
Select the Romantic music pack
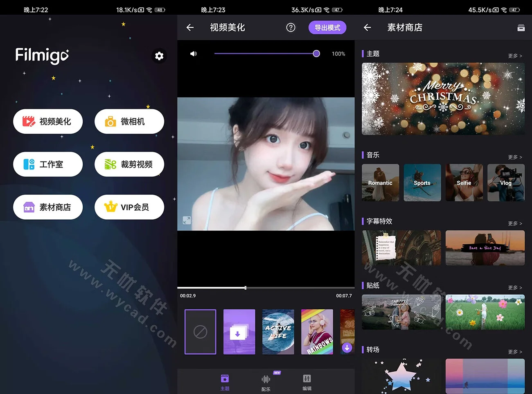coord(380,183)
